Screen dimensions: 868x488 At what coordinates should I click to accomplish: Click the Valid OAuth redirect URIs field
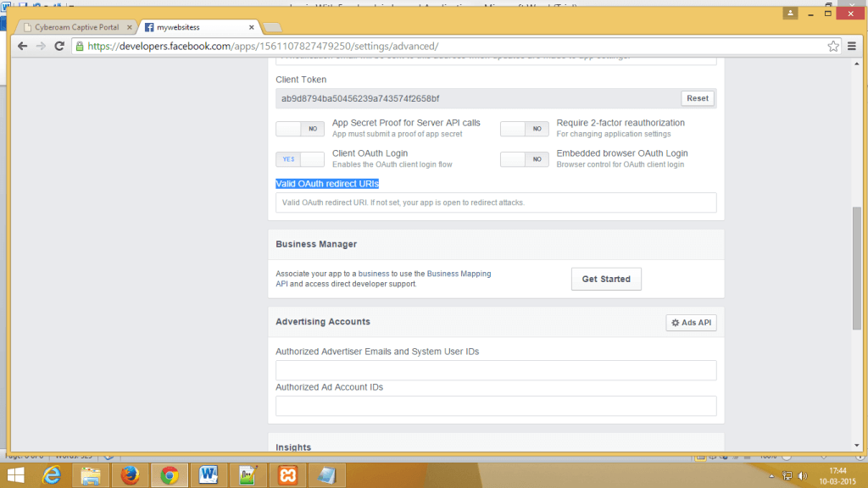496,202
